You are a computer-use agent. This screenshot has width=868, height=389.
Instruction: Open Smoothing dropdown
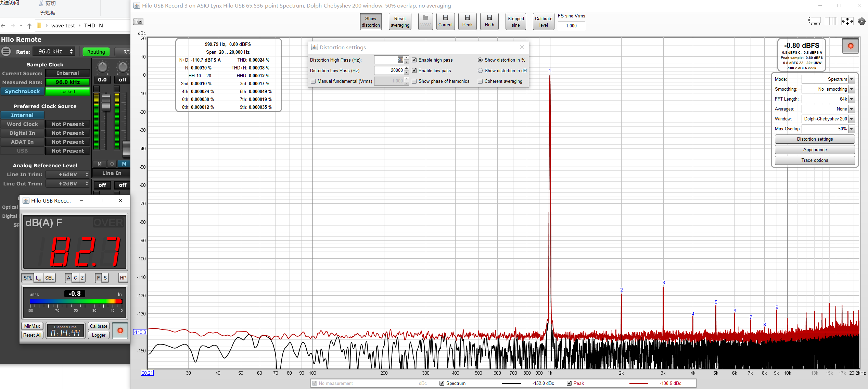828,89
